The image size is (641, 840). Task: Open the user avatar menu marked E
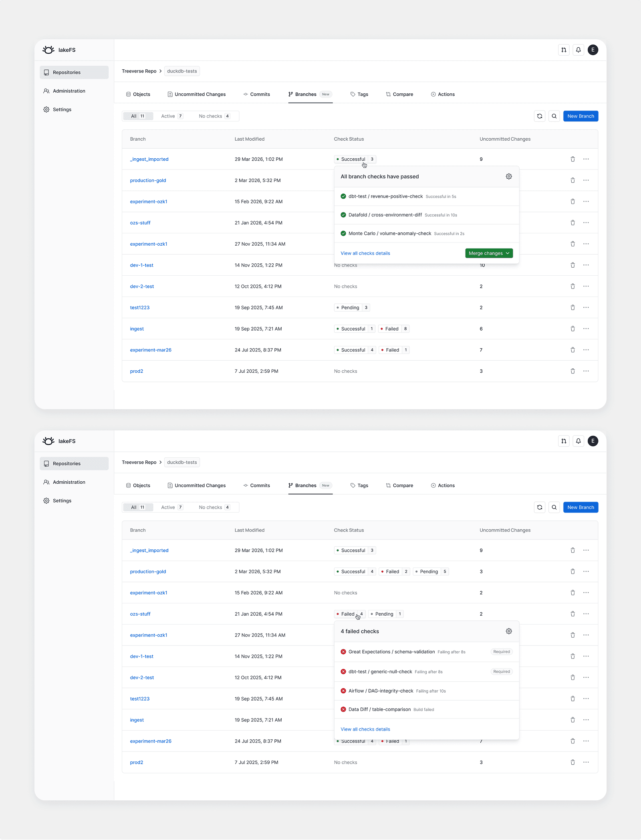593,50
